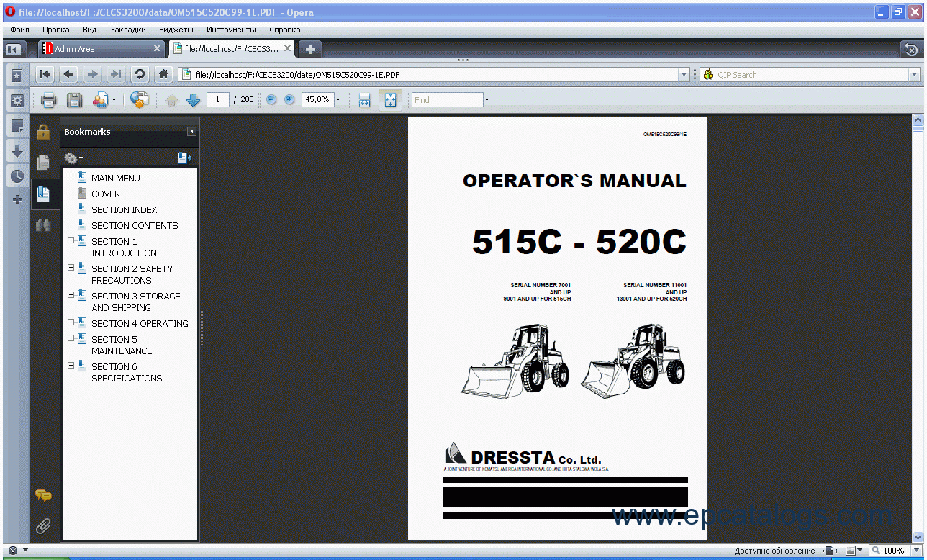
Task: Go back in browser history
Action: coord(69,74)
